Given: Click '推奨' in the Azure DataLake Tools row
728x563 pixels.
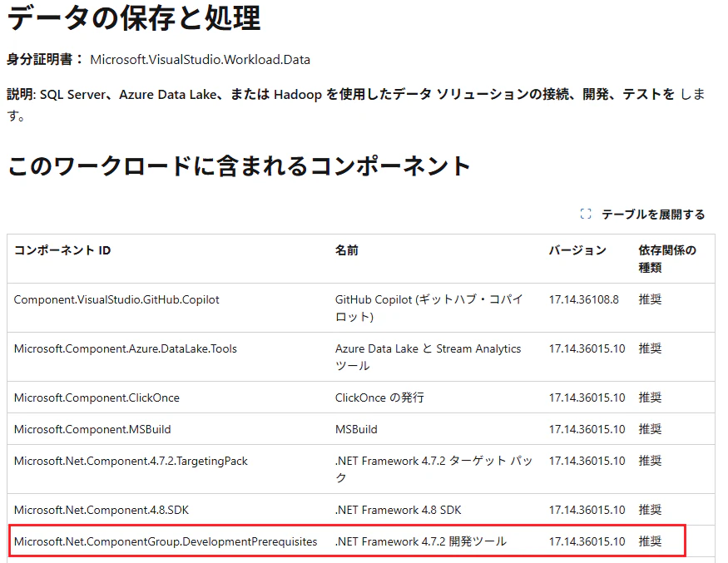Looking at the screenshot, I should coord(650,349).
